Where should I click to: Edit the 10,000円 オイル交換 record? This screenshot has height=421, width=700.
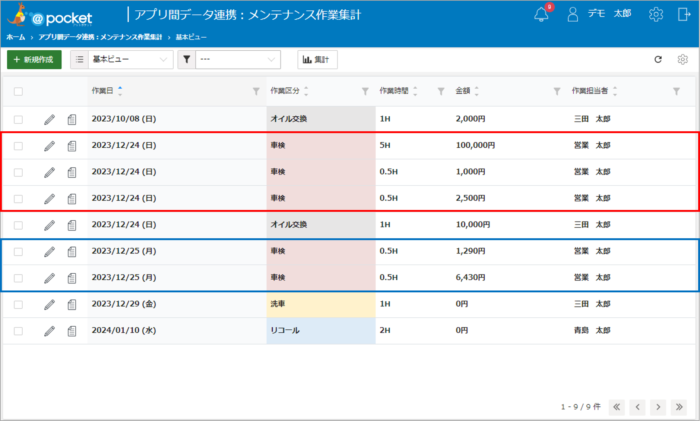click(x=50, y=225)
